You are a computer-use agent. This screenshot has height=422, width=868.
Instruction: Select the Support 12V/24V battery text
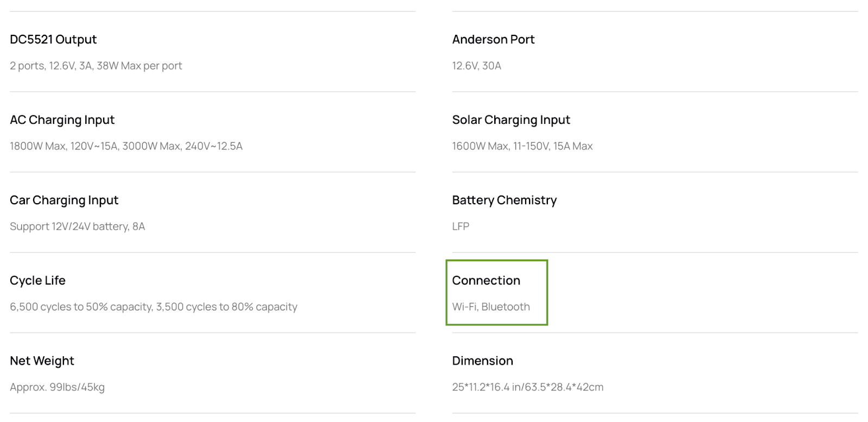78,226
